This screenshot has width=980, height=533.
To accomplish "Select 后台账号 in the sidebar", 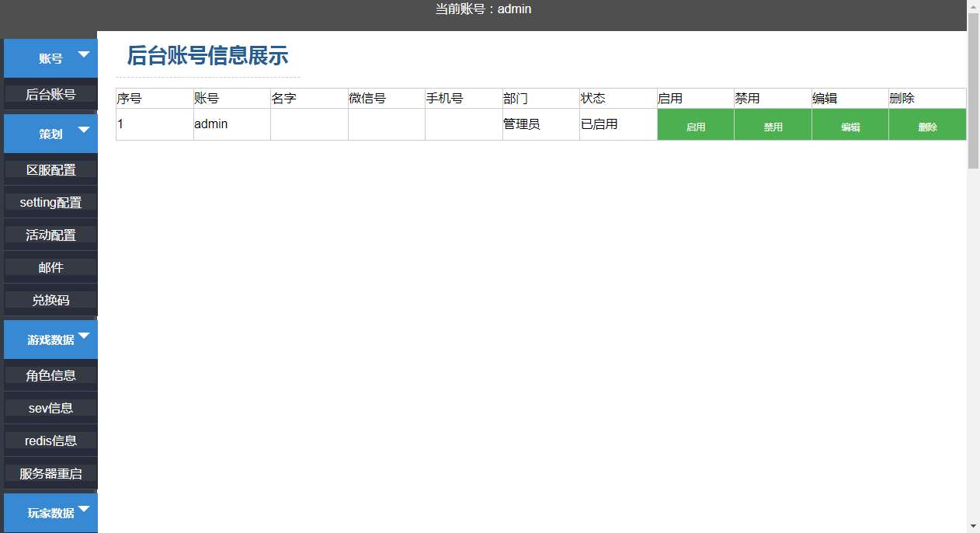I will [x=50, y=94].
